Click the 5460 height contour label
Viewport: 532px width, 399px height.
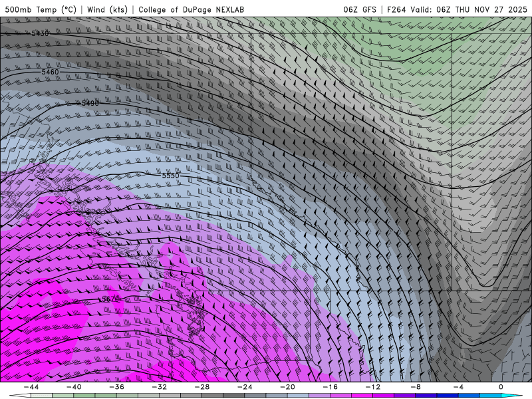pyautogui.click(x=51, y=72)
